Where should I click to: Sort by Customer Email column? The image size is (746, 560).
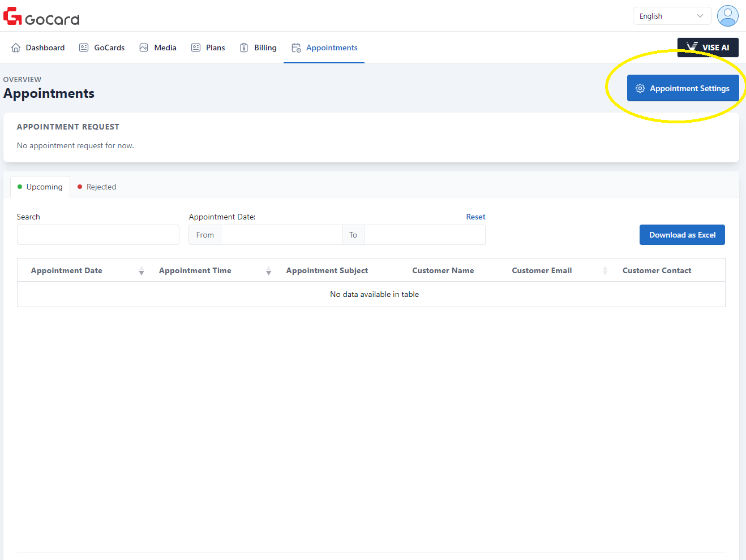604,271
